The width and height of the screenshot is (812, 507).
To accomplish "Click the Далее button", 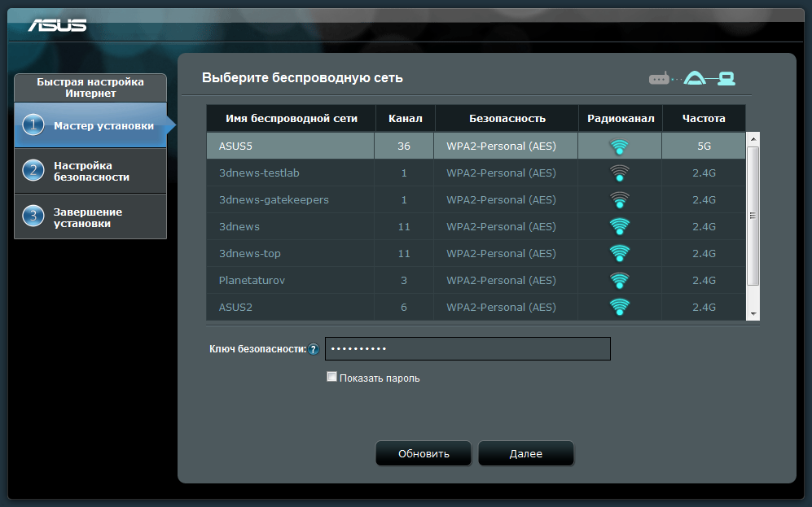I will click(526, 454).
